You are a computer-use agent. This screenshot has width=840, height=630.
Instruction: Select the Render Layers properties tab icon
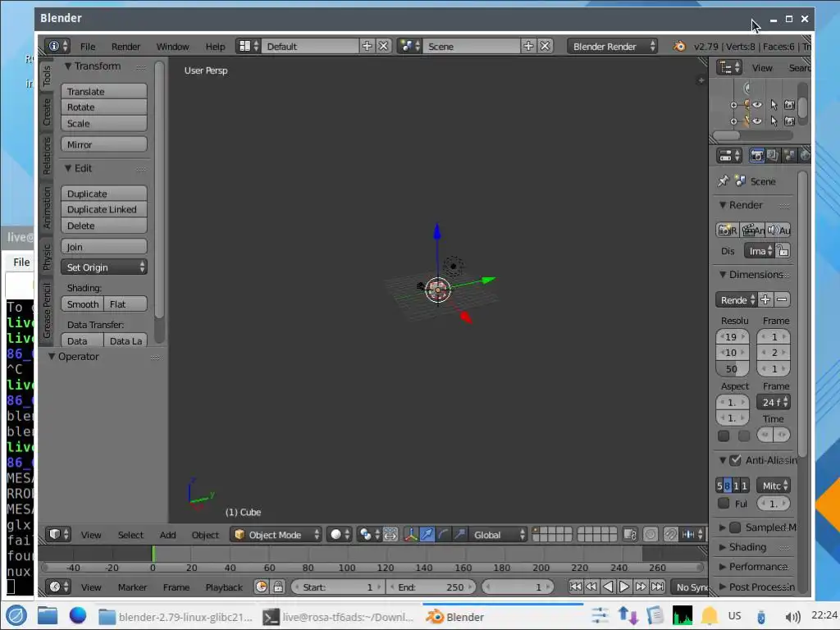tap(773, 156)
